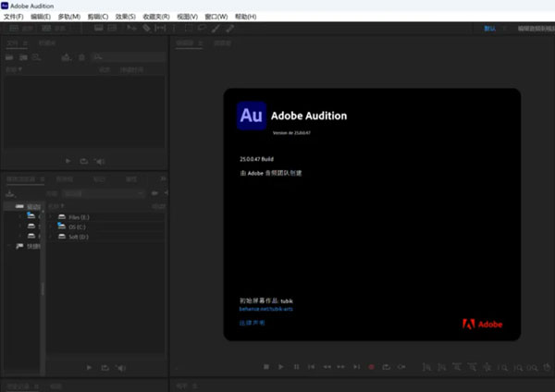The height and width of the screenshot is (392, 555).
Task: Select the OS (C:) row
Action: coord(106,227)
